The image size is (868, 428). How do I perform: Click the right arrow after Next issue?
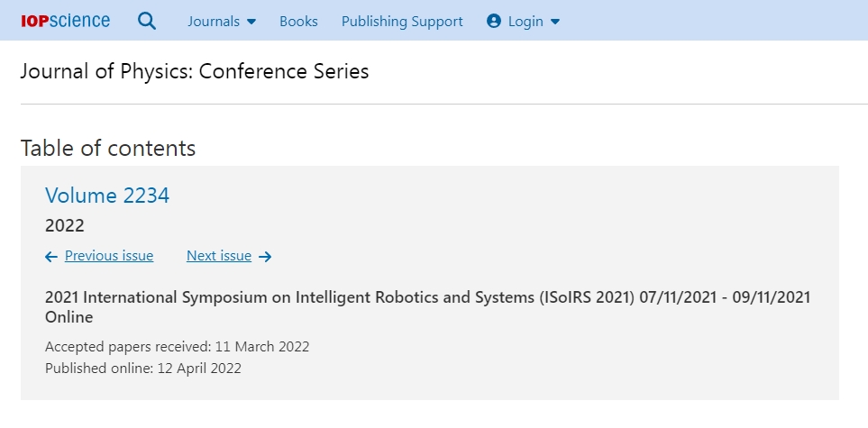(265, 257)
